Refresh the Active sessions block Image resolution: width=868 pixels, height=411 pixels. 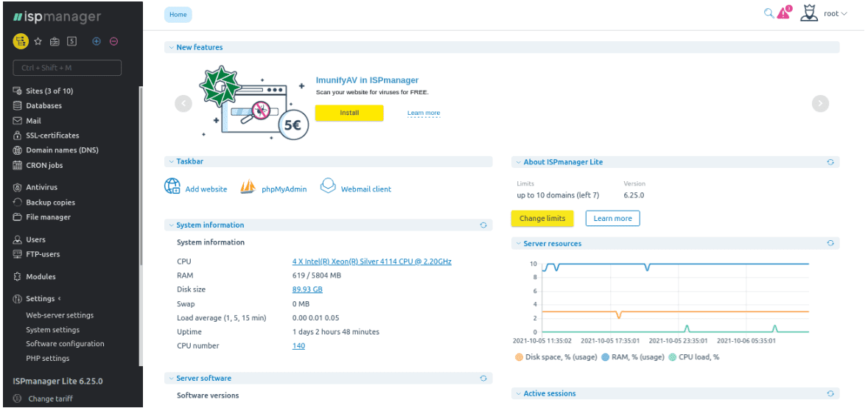point(830,394)
